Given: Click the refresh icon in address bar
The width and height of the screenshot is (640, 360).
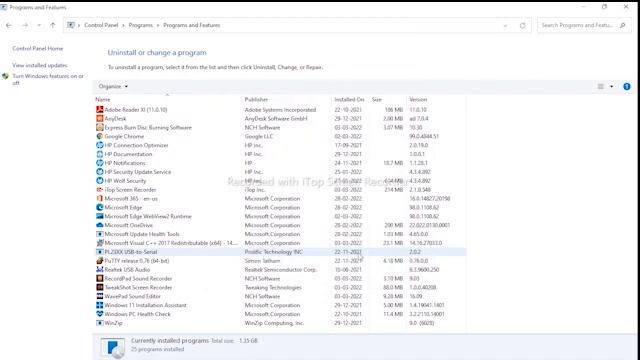Looking at the screenshot, I should coord(522,25).
